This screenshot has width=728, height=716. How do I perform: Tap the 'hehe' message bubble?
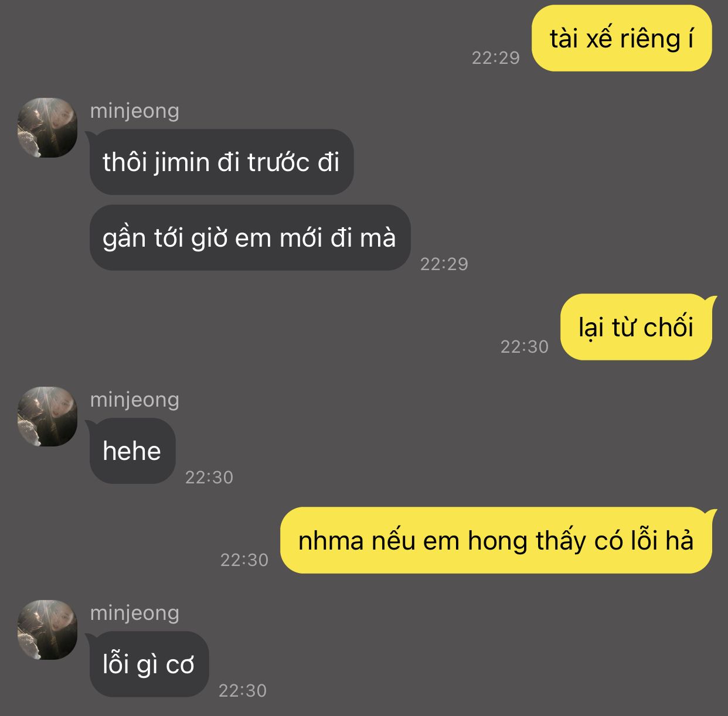tap(132, 451)
